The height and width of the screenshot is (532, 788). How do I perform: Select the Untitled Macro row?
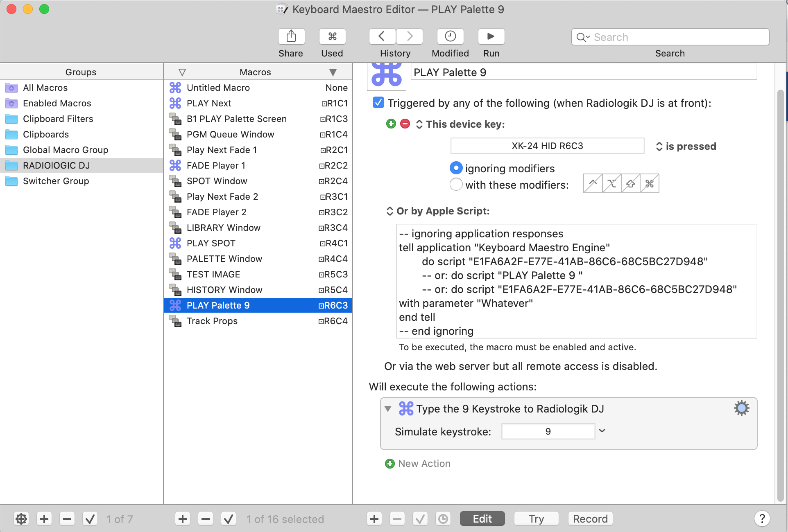pos(258,88)
